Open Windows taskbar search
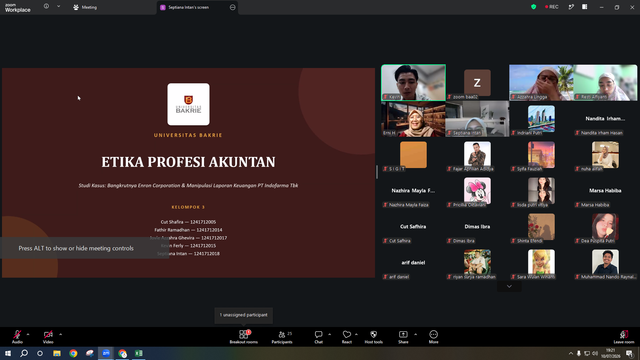 pyautogui.click(x=24, y=353)
